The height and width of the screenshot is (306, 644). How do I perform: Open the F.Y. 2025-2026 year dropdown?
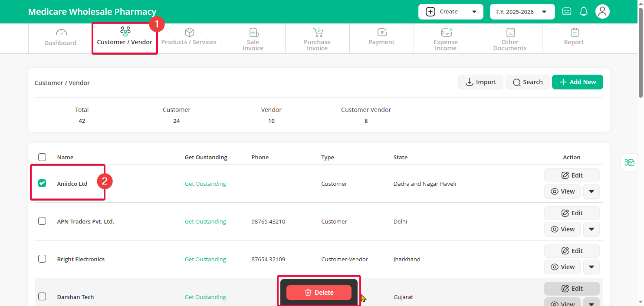point(522,12)
